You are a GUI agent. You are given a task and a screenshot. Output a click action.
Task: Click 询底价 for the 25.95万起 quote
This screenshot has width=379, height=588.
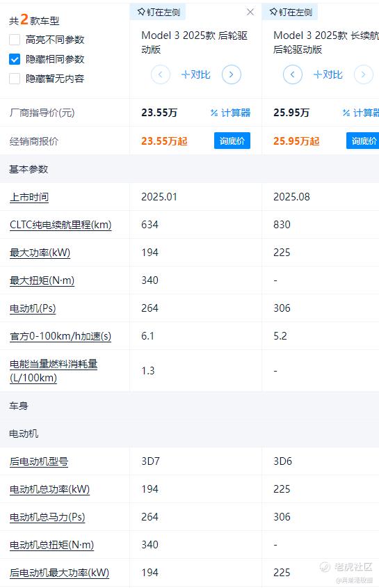[x=362, y=141]
